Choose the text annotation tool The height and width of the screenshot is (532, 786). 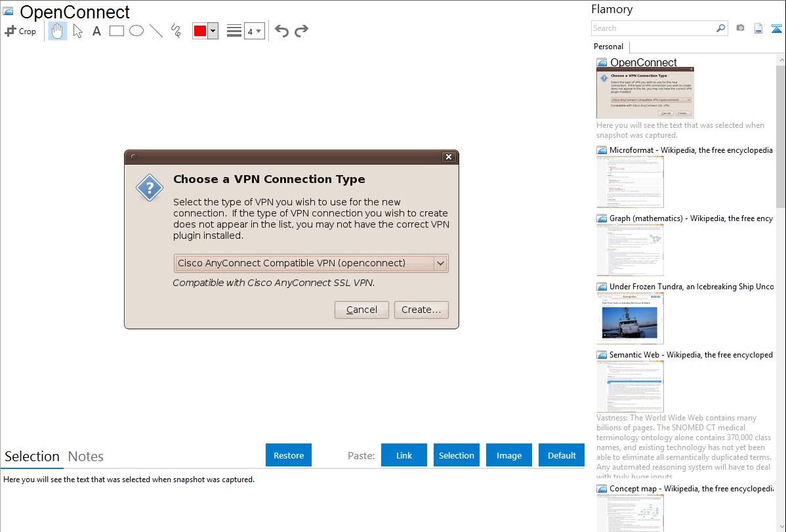[x=96, y=31]
